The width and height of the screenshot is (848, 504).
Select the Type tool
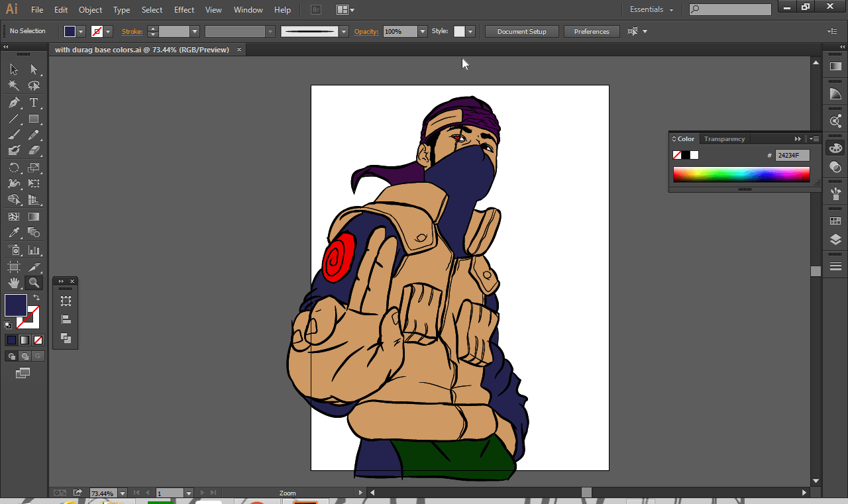tap(34, 103)
